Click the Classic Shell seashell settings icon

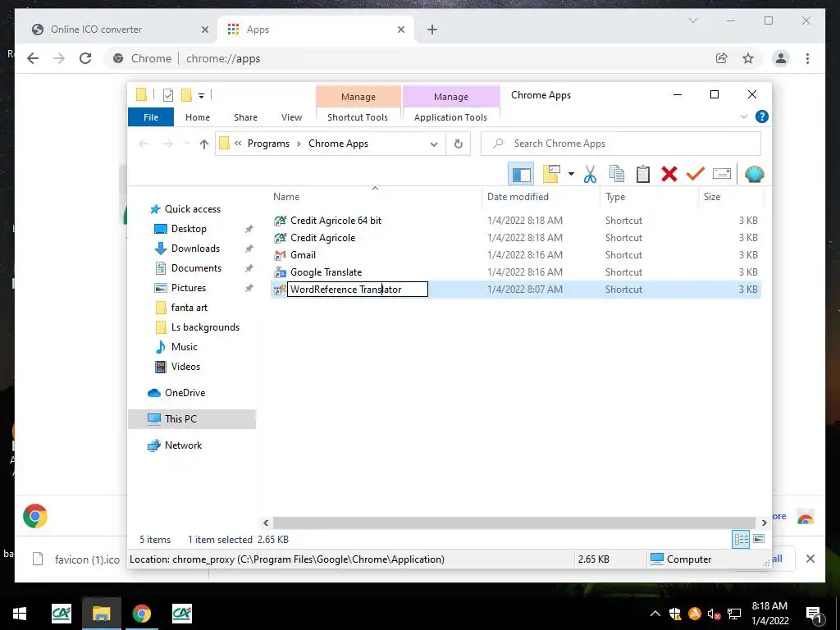(755, 174)
